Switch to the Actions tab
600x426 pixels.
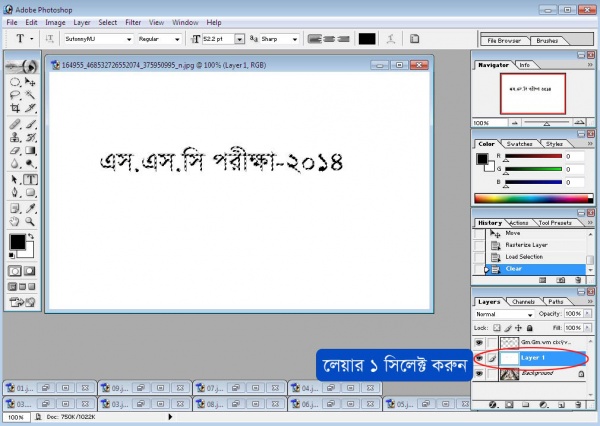point(519,223)
